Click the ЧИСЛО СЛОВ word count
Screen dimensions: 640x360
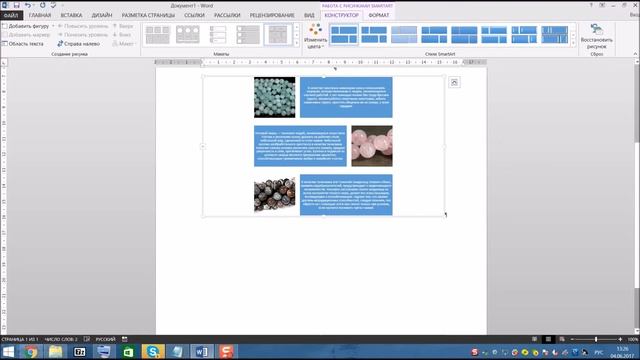[61, 339]
